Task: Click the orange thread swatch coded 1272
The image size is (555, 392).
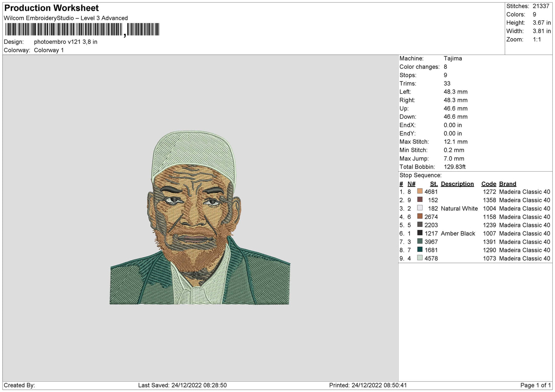Action: click(x=420, y=191)
